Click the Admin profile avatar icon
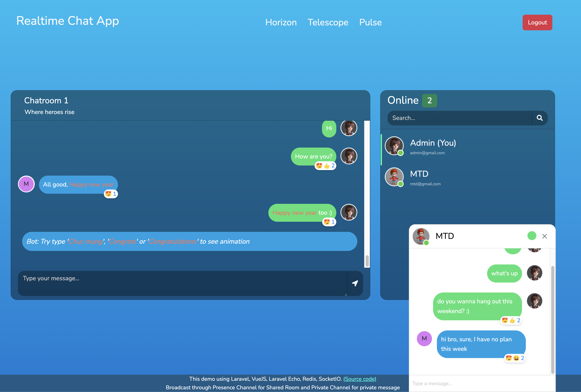The image size is (581, 392). click(395, 145)
